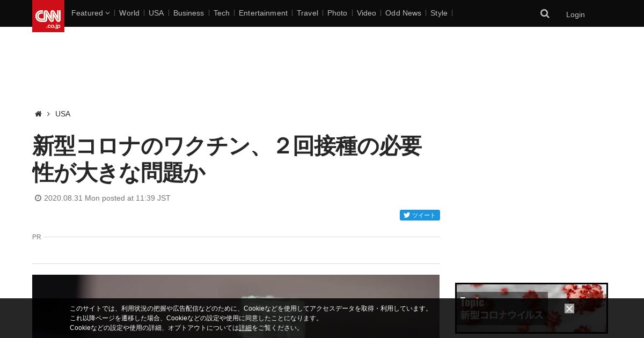Open the Odd News section
Image resolution: width=644 pixels, height=338 pixels.
(x=403, y=13)
